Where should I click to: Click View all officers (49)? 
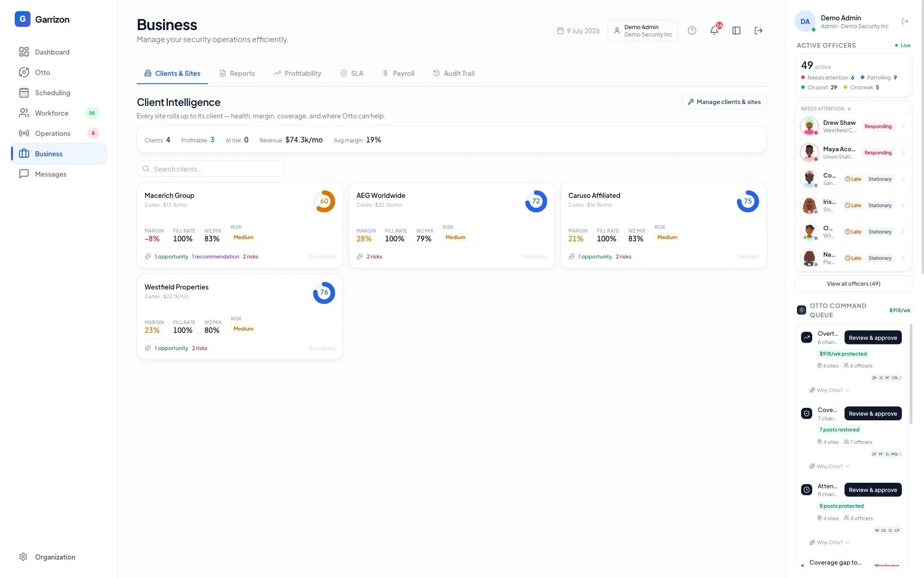click(x=853, y=283)
